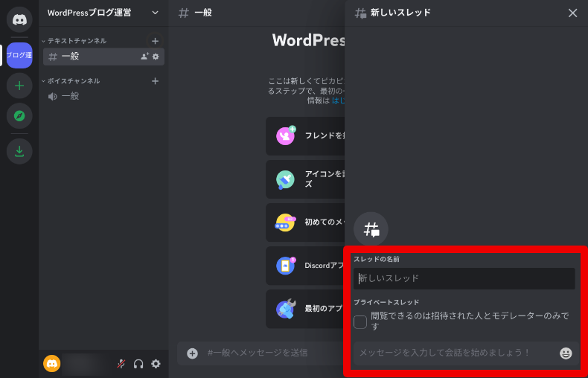Image resolution: width=588 pixels, height=378 pixels.
Task: Open the フレンドを招待 onboarding card
Action: [x=305, y=135]
